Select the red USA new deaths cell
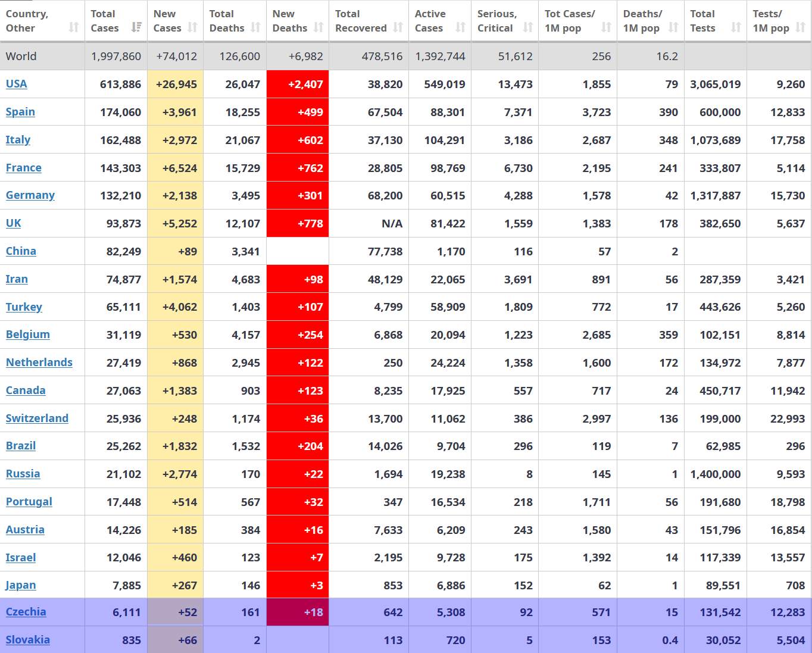Viewport: 812px width, 653px height. point(298,84)
